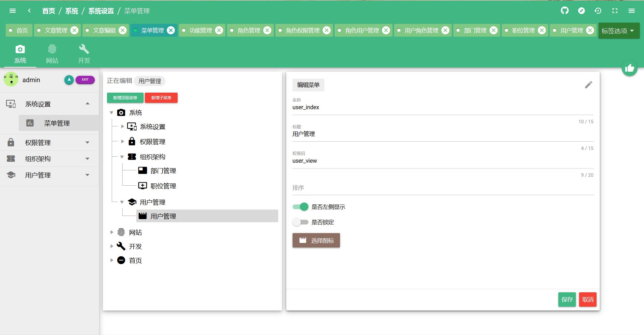Close the 角色权限管理 tab
Screen dimensions: 644x335
coord(327,30)
